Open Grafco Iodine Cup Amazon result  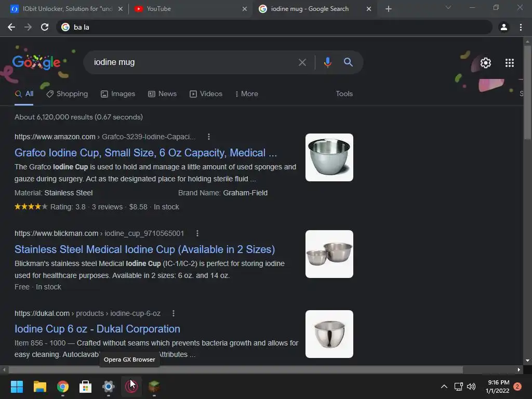145,153
